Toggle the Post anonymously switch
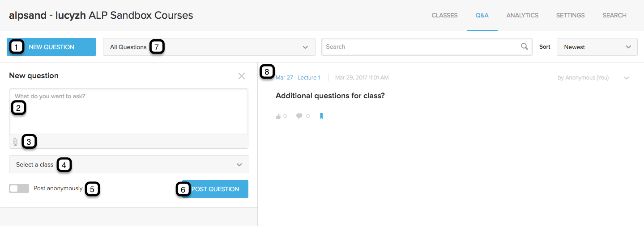Screen dimensions: 644x226 [19, 188]
